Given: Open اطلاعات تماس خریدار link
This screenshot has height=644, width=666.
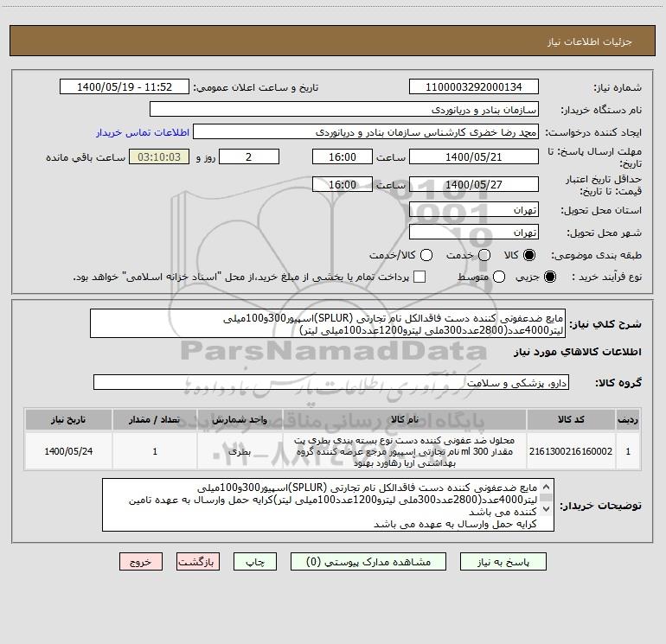Looking at the screenshot, I should [x=143, y=132].
